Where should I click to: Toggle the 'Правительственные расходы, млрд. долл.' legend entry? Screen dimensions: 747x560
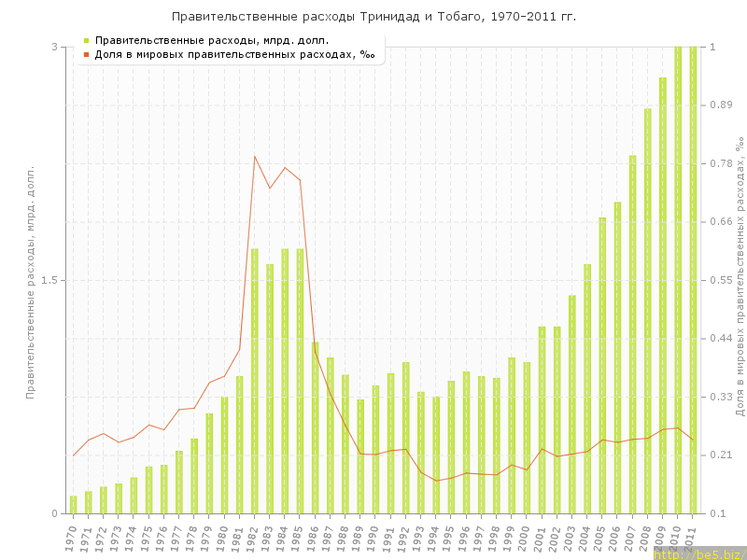pos(218,40)
